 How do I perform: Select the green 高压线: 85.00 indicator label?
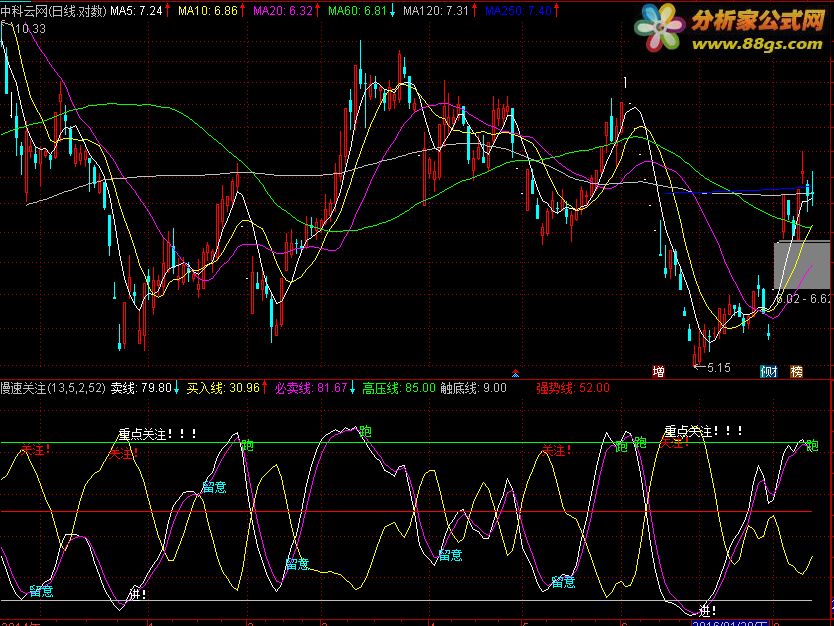click(x=399, y=388)
